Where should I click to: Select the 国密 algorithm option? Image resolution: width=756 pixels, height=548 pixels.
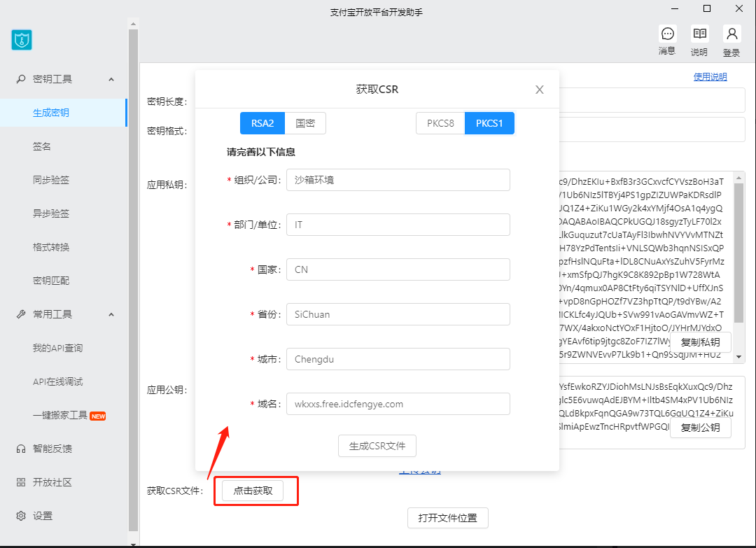pyautogui.click(x=305, y=123)
